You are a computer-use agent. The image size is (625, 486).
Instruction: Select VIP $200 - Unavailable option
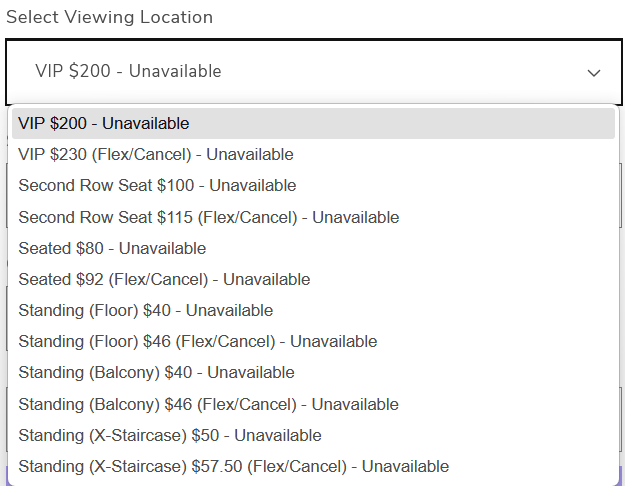tap(313, 124)
